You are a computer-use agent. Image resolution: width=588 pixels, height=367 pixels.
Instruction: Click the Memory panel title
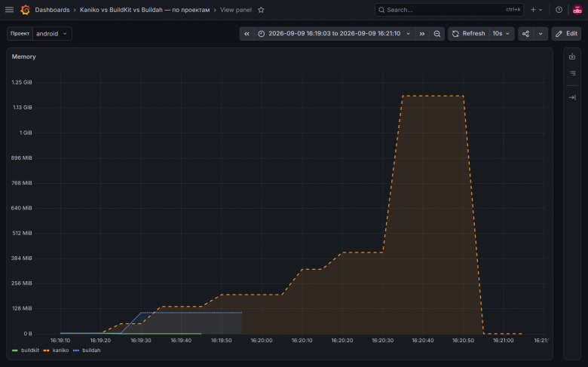(23, 57)
